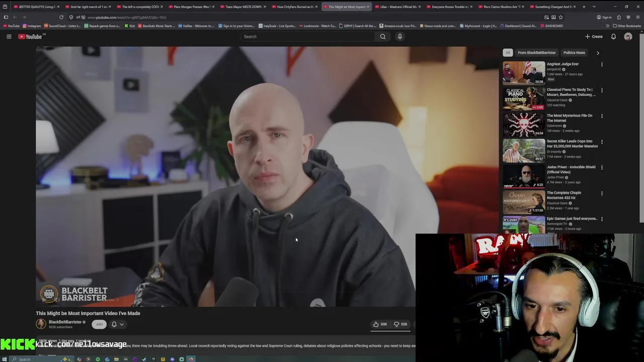
Task: Open the YouTube account avatar menu
Action: [x=628, y=36]
